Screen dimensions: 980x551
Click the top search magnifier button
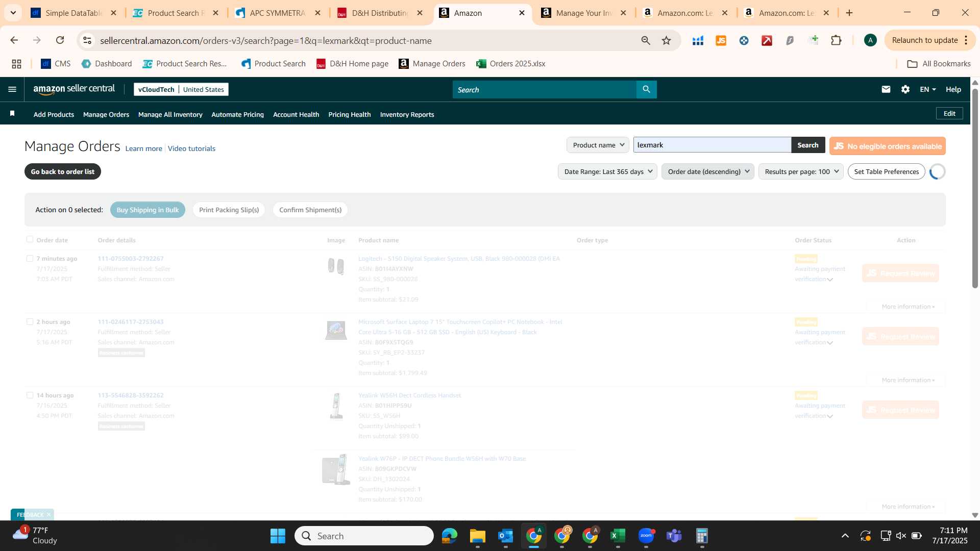click(646, 89)
